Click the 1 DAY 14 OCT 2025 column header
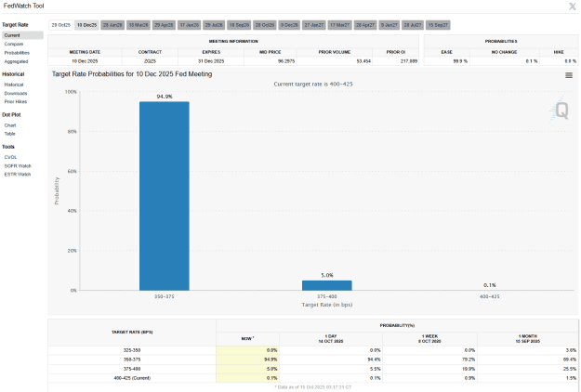Viewport: 581px width, 392px height. click(331, 339)
